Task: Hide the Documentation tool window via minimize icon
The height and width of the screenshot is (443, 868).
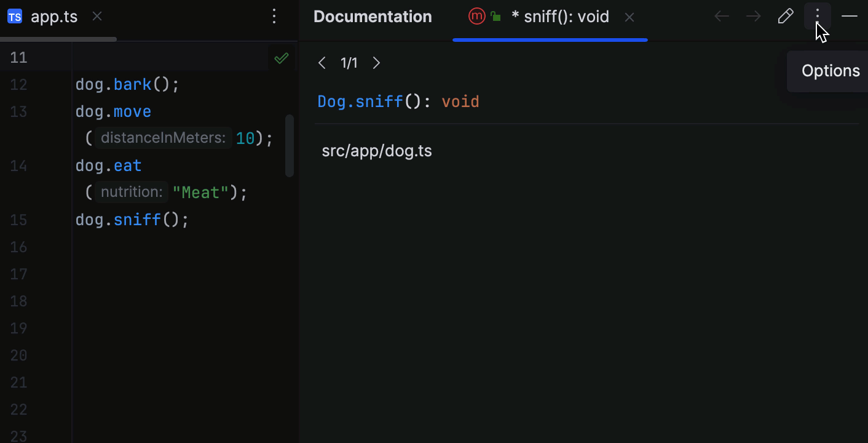Action: (x=850, y=17)
